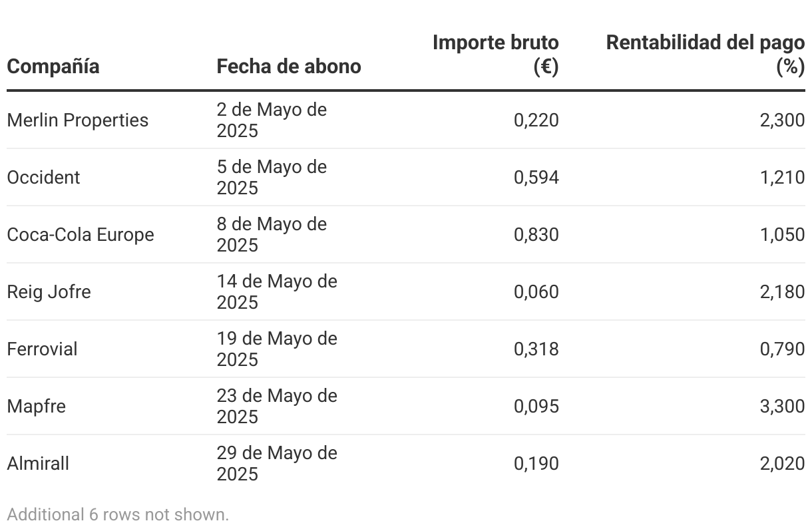Viewport: 812px width, 531px height.
Task: Click the 29 de Mayo de 2025 date
Action: point(277,463)
